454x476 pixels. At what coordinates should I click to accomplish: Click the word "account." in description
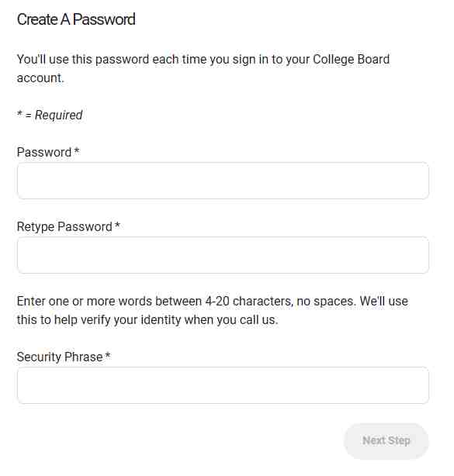tap(40, 78)
